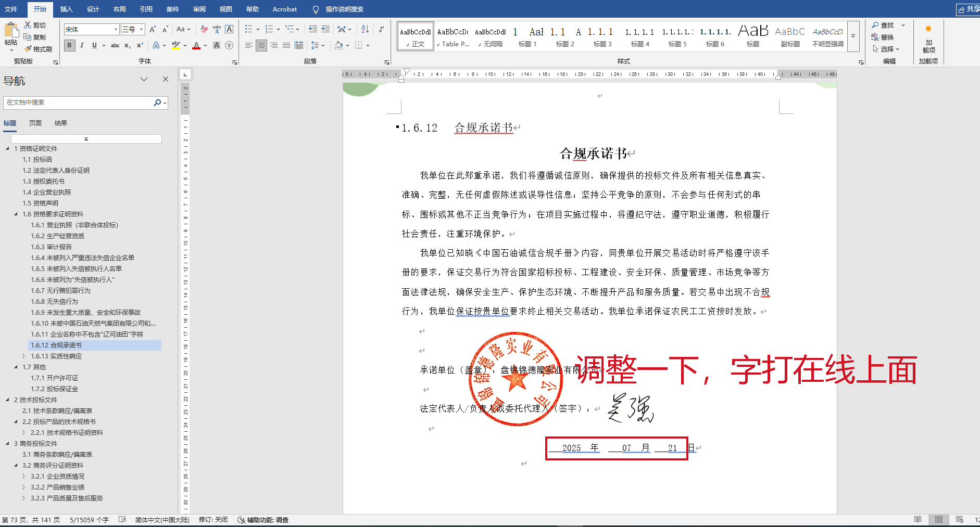The width and height of the screenshot is (980, 527).
Task: Align paragraph text to the left
Action: pos(249,45)
